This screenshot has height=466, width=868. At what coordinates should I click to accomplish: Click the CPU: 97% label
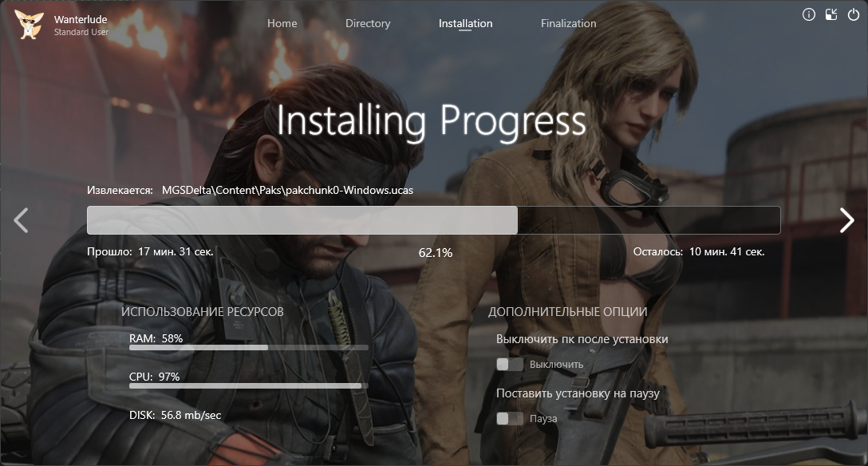(155, 377)
